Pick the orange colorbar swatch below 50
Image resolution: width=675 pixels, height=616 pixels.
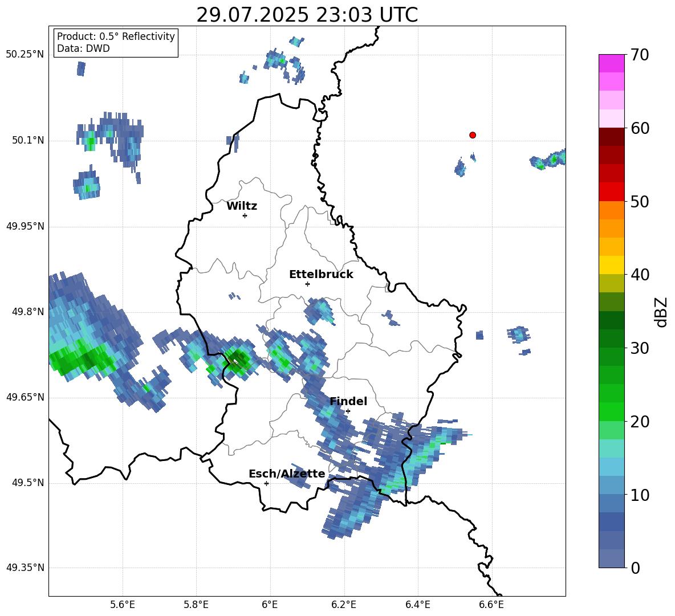tap(611, 210)
